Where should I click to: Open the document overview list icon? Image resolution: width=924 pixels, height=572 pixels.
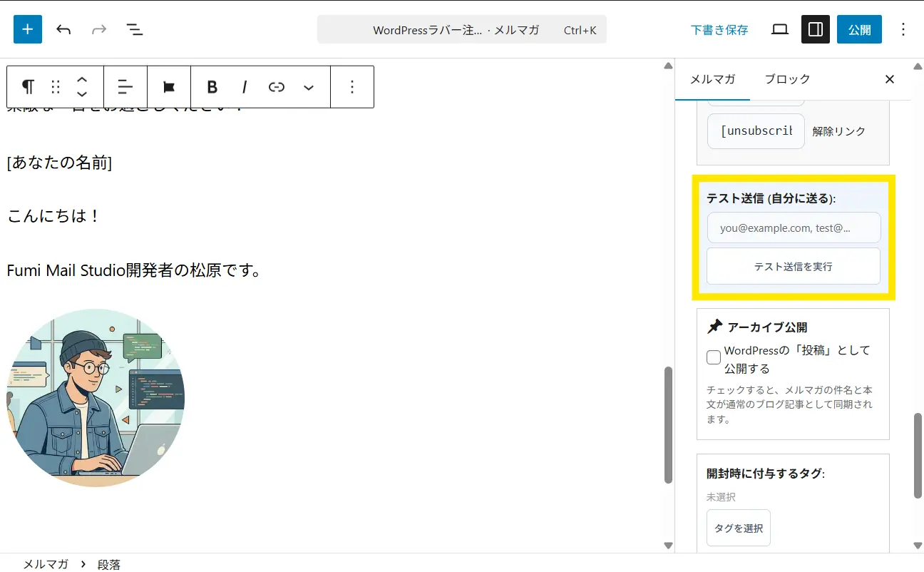(134, 29)
